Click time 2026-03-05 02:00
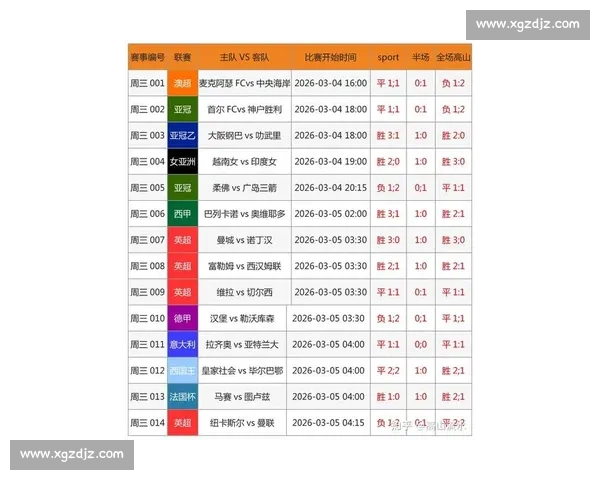This screenshot has width=600, height=480. (x=331, y=214)
